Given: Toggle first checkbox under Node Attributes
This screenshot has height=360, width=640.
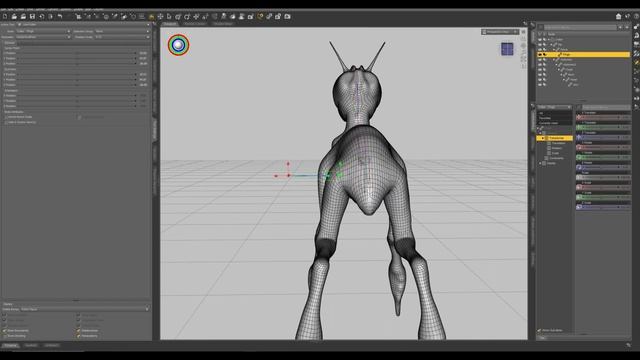Looking at the screenshot, I should click(x=6, y=117).
